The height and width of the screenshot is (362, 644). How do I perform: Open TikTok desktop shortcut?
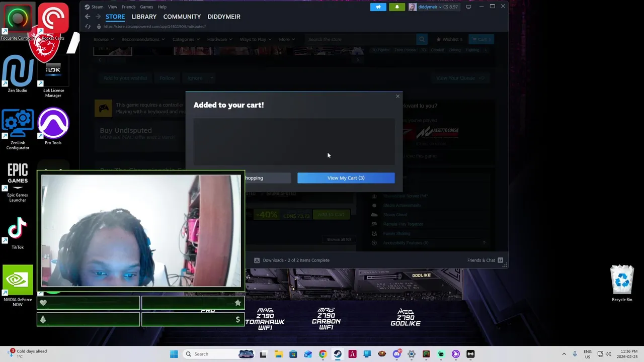tap(18, 232)
